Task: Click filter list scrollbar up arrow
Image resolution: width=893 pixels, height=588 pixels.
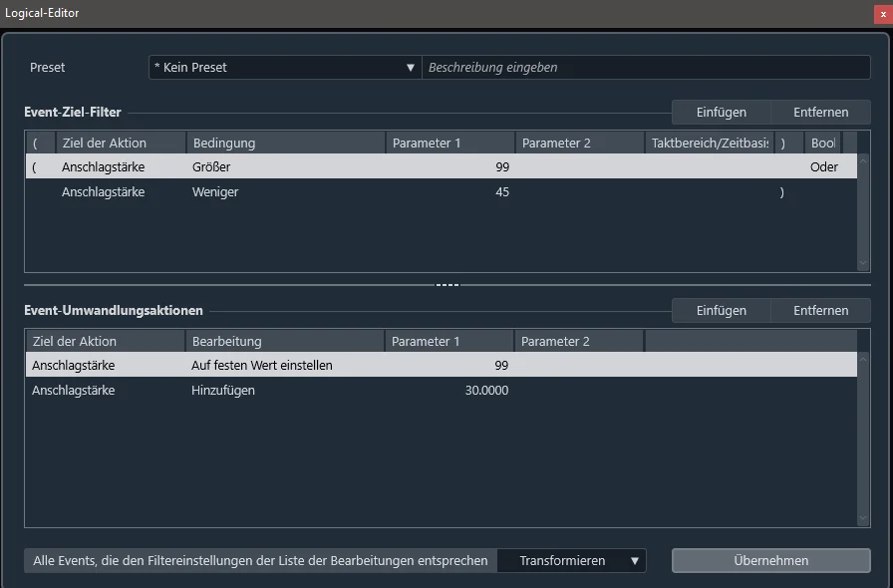Action: [863, 161]
